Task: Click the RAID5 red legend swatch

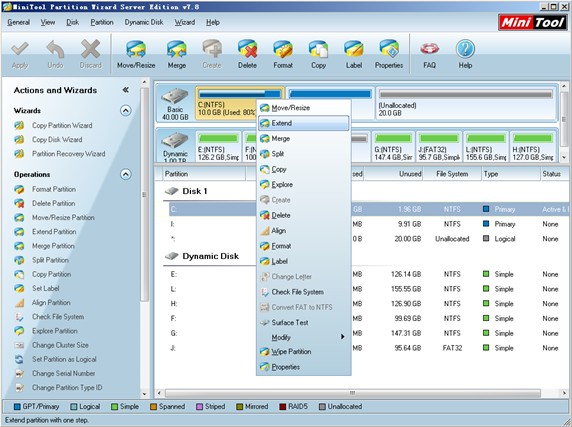Action: click(282, 407)
